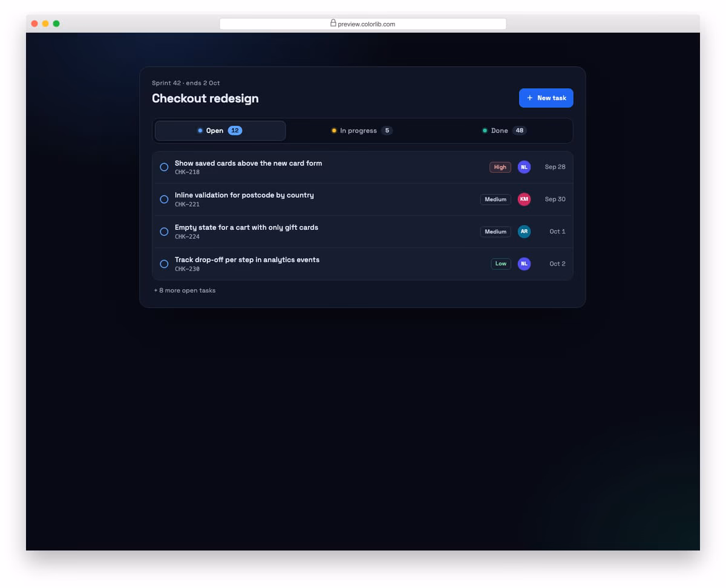Click the task ID CHK-224
This screenshot has height=588, width=726.
(x=187, y=237)
